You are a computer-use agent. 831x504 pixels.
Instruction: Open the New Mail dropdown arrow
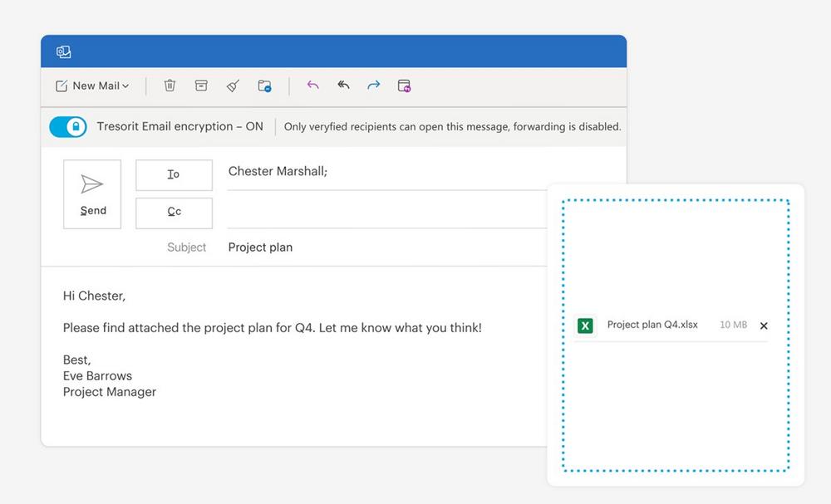[125, 86]
